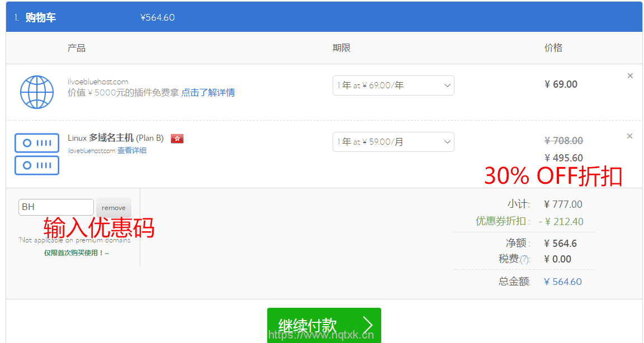The width and height of the screenshot is (644, 343).
Task: Click the Linux 多域名主机 (Plan B) title
Action: coord(115,138)
